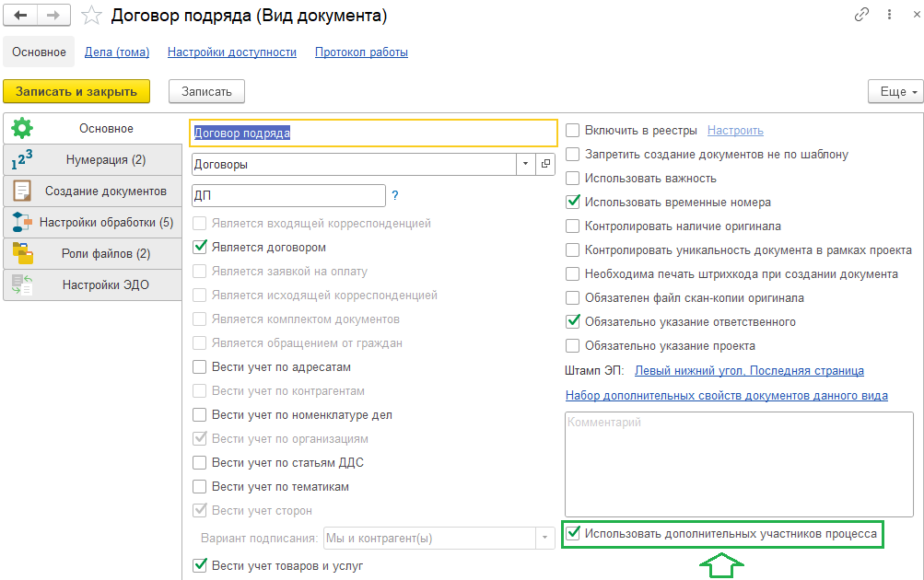Open Протокол работы tab

pyautogui.click(x=361, y=52)
